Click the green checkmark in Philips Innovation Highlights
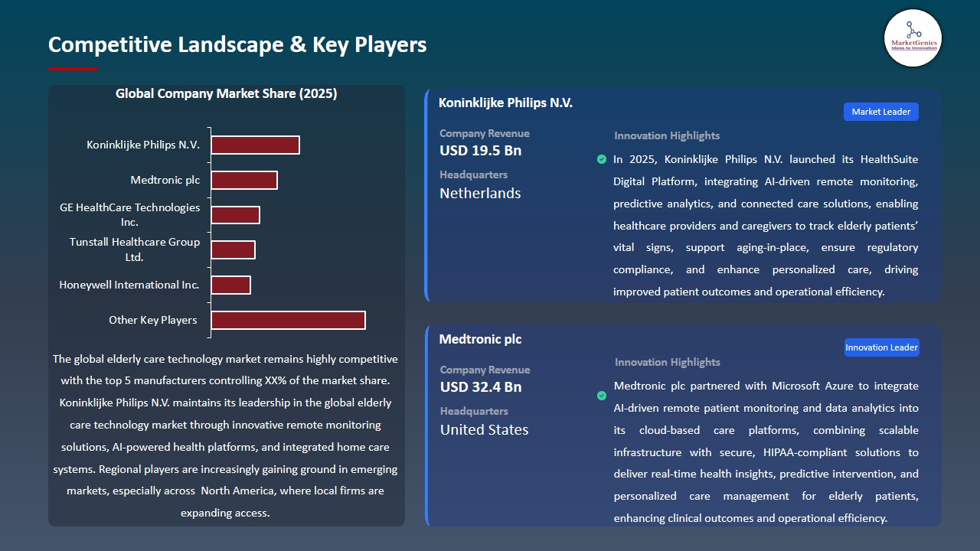The width and height of the screenshot is (980, 551). tap(602, 159)
